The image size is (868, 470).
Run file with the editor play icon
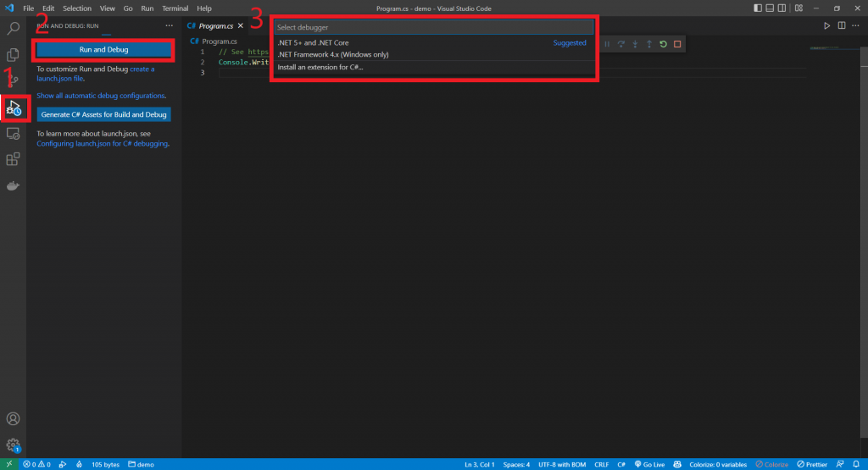pos(826,25)
